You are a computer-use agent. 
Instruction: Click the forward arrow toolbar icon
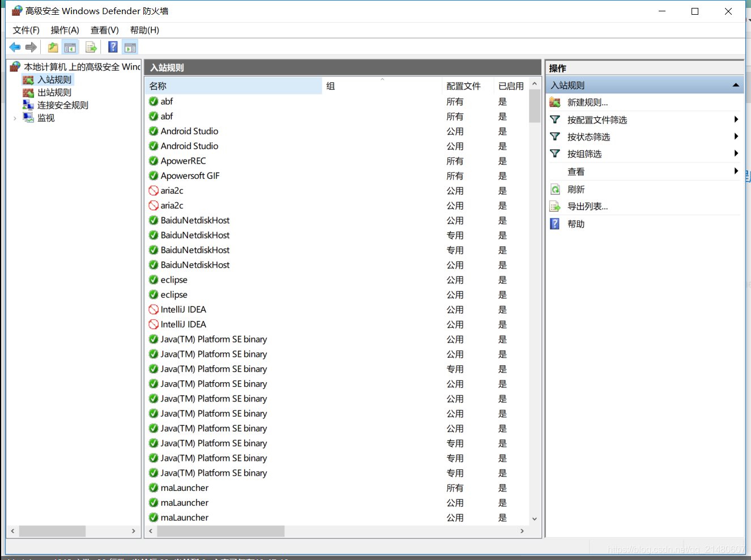point(31,48)
